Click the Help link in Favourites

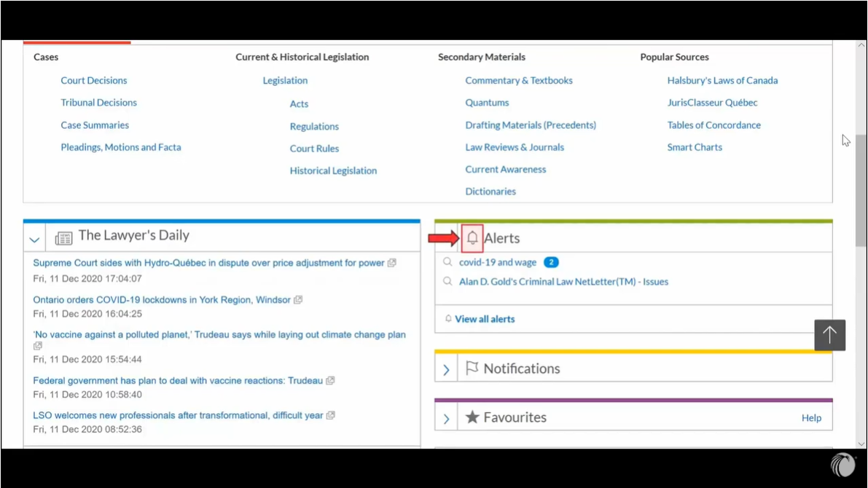click(812, 418)
